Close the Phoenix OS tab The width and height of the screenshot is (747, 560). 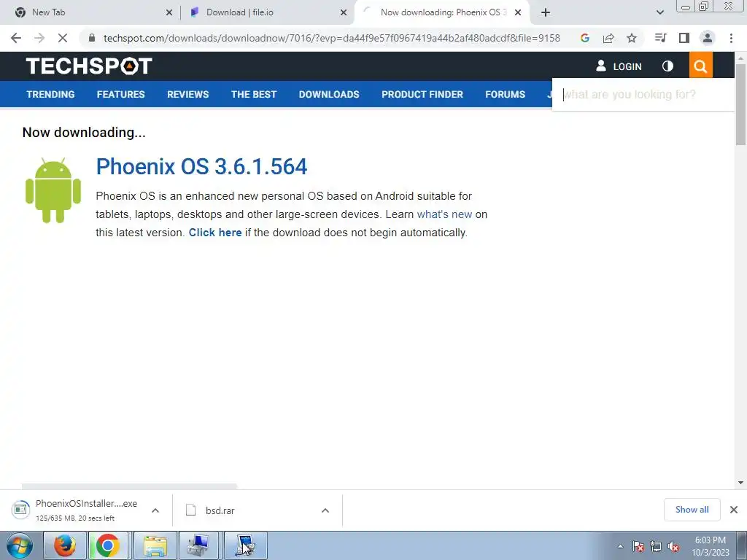pos(518,12)
